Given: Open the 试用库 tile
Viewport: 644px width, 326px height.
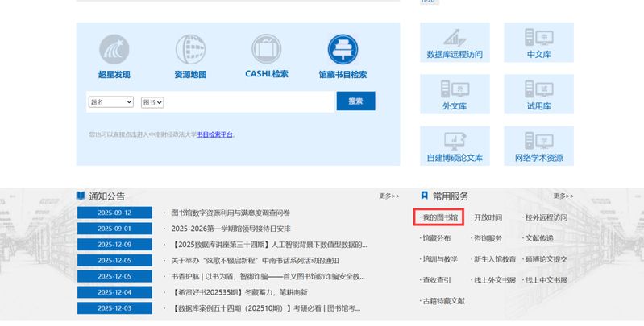Looking at the screenshot, I should click(538, 95).
